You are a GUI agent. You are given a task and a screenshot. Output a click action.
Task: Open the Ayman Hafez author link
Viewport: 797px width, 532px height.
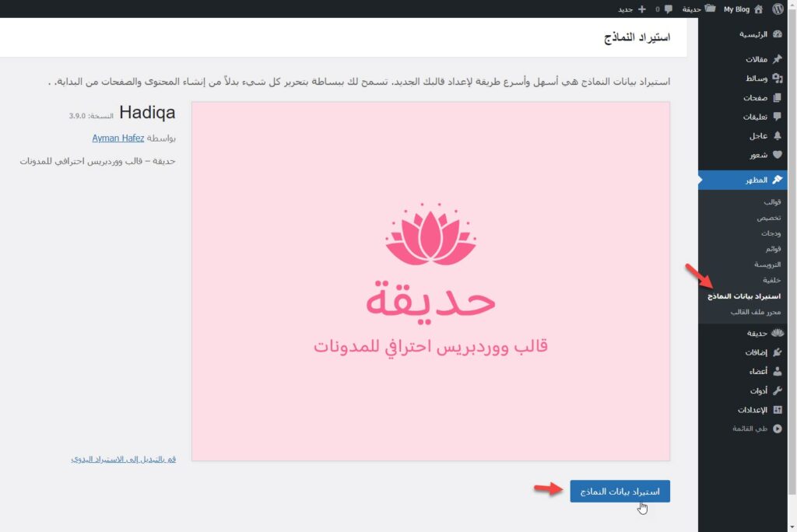click(118, 138)
